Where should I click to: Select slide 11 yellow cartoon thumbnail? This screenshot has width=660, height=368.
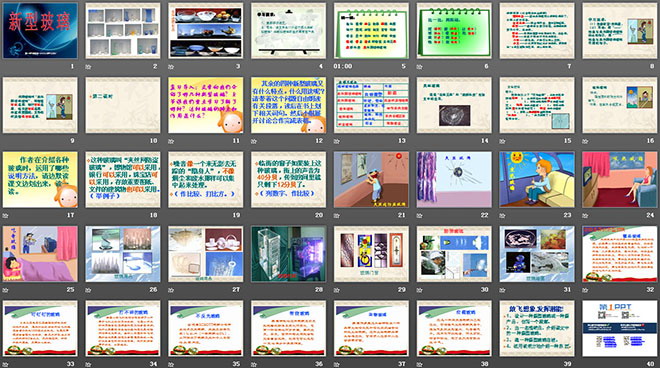tap(205, 105)
